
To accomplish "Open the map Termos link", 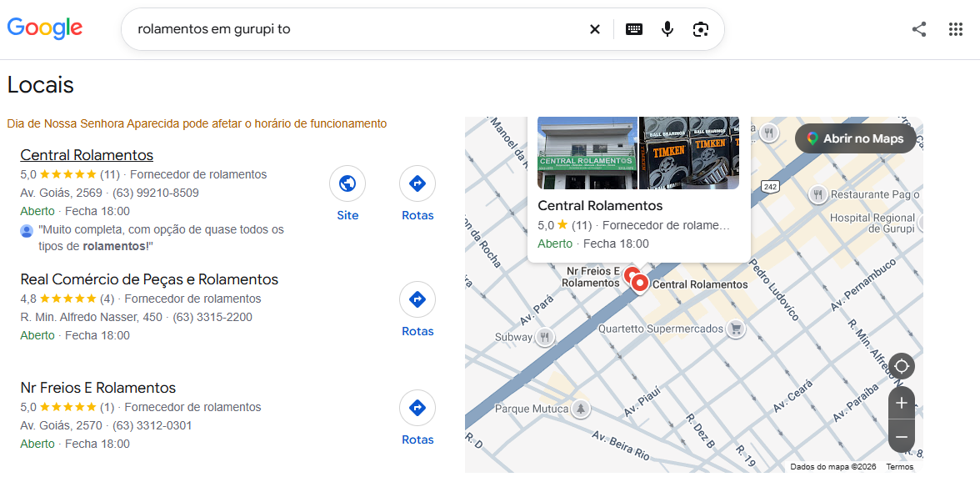I will click(899, 467).
